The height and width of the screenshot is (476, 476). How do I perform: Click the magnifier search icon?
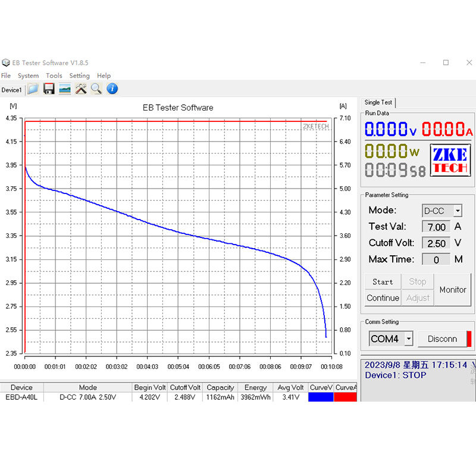pyautogui.click(x=96, y=89)
